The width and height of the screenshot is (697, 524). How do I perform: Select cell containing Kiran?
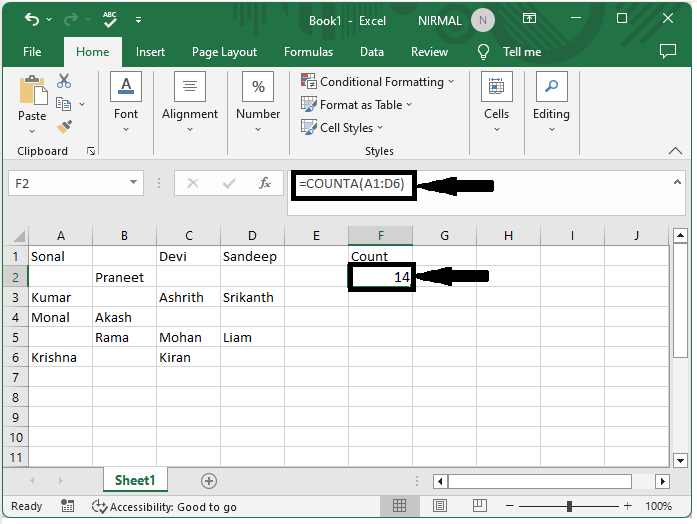188,357
